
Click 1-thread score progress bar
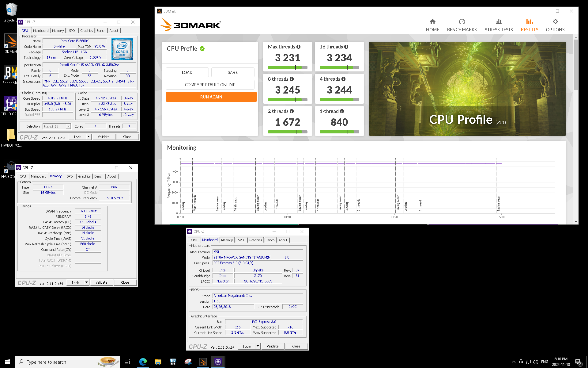point(339,132)
